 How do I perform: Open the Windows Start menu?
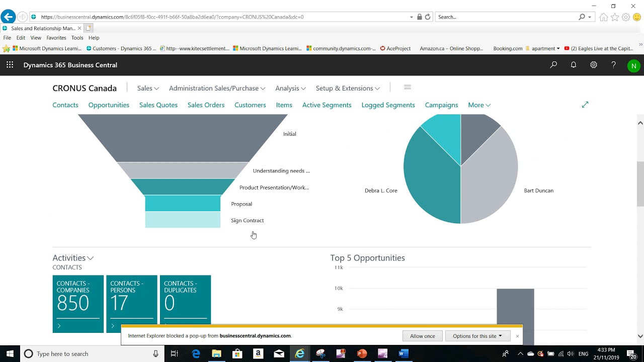[10, 353]
